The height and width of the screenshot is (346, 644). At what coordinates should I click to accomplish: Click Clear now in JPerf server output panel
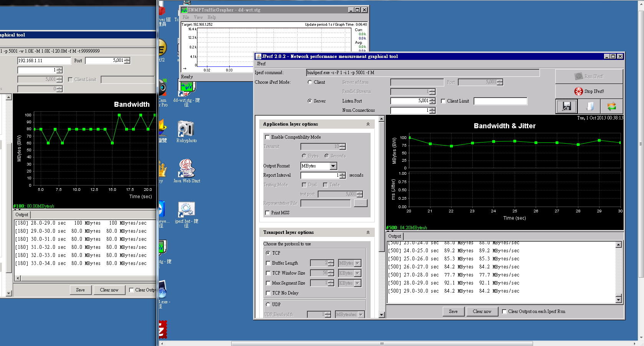482,311
